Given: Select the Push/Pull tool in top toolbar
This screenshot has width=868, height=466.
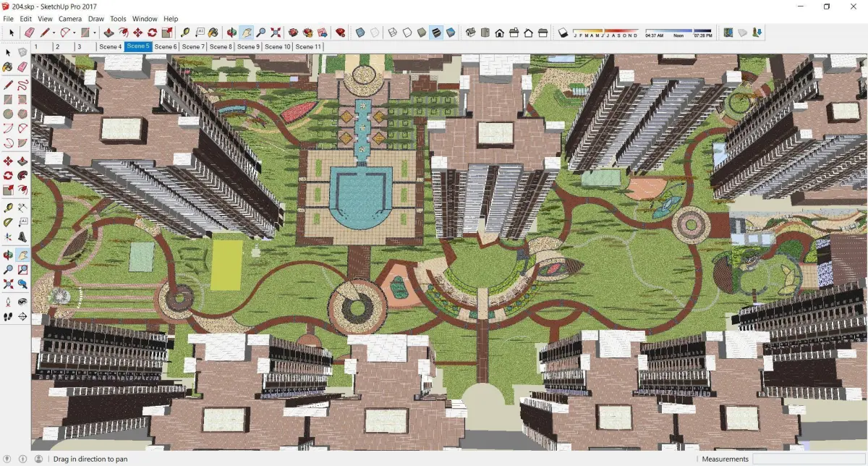Looking at the screenshot, I should (x=109, y=33).
